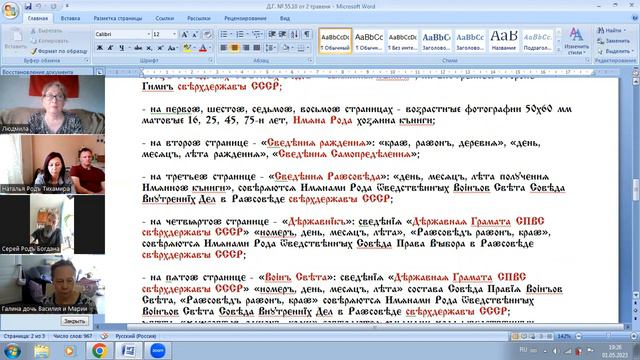Click Русский (Россия) language in status bar
640x360 pixels.
point(136,336)
